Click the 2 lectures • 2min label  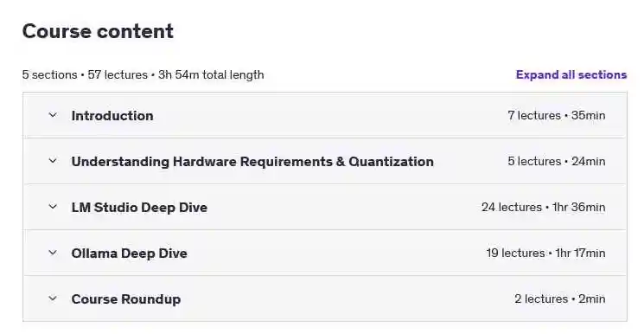pyautogui.click(x=559, y=299)
